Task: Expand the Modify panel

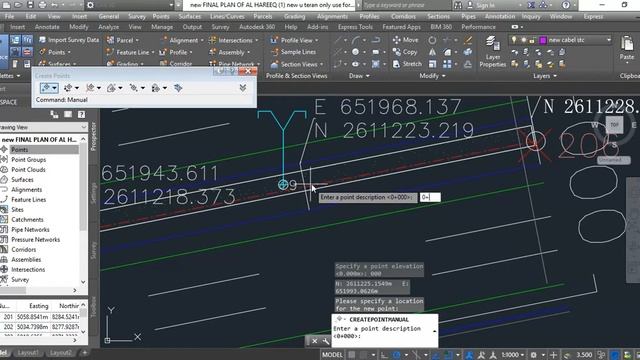Action: click(432, 76)
